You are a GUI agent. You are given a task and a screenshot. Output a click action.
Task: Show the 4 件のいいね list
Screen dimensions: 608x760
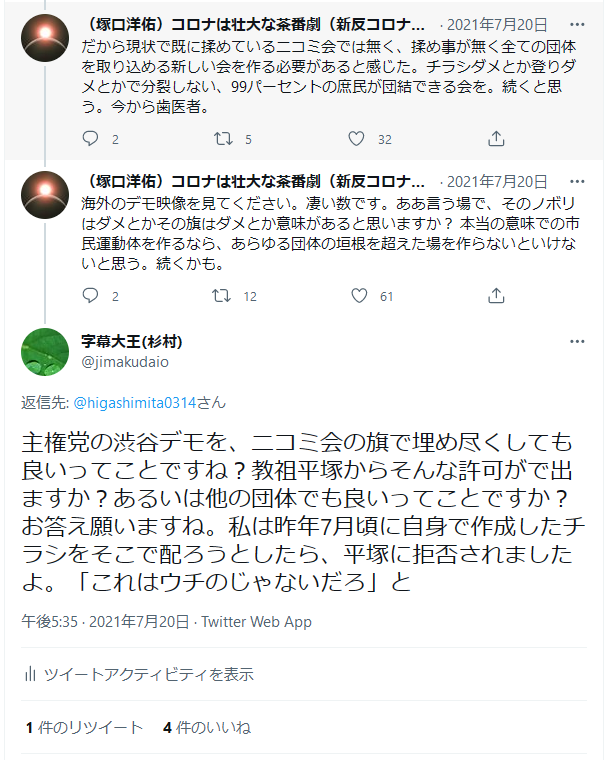point(206,727)
